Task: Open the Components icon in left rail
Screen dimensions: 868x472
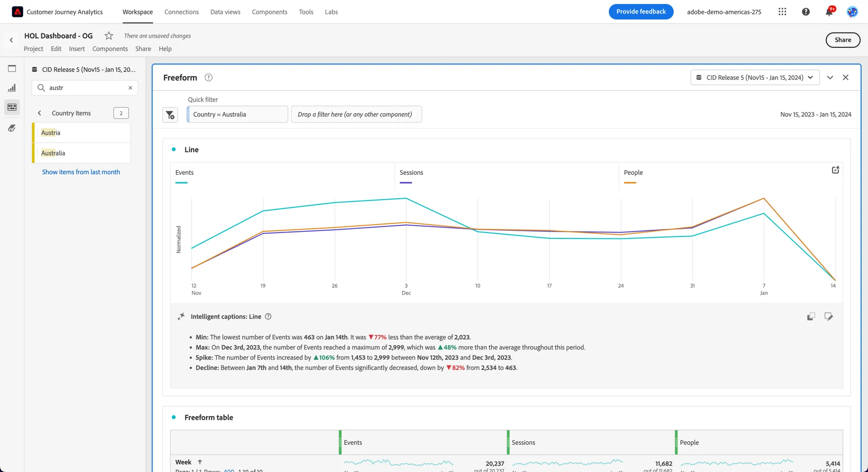Action: [x=12, y=107]
